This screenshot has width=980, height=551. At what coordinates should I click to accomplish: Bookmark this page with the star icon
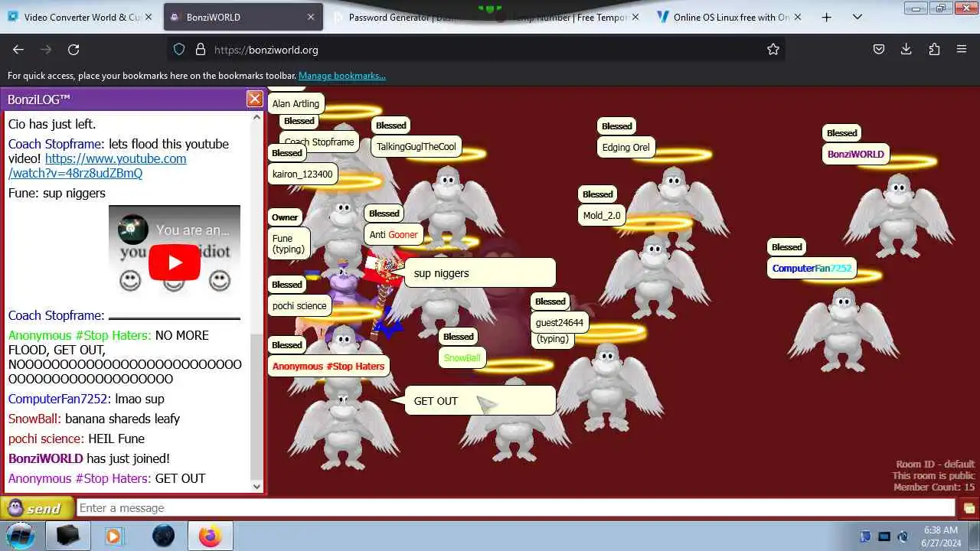tap(773, 49)
